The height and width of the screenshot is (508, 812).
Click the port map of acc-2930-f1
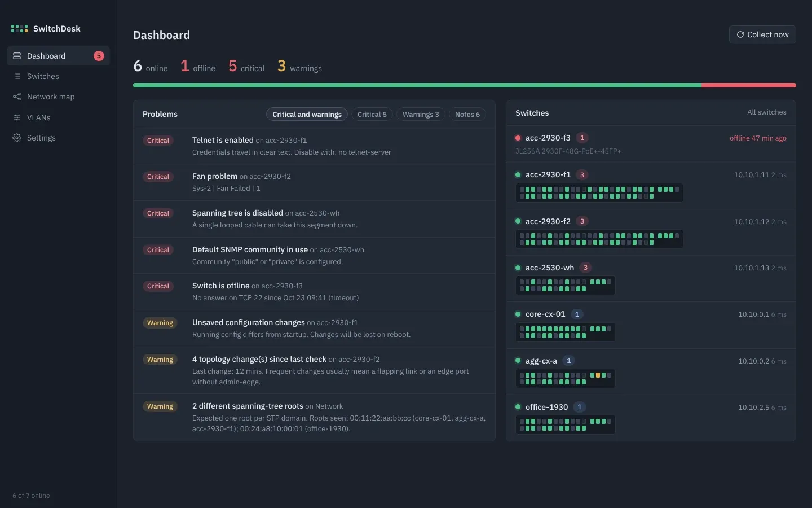(599, 192)
